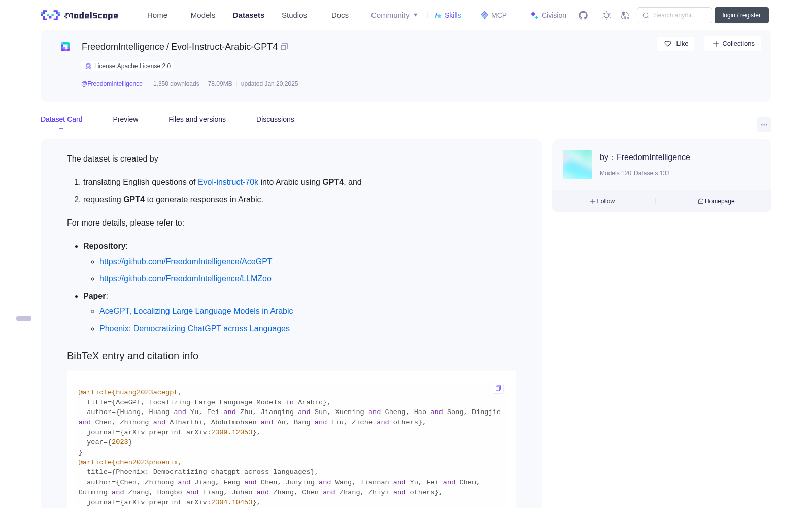The height and width of the screenshot is (508, 812).
Task: Click the collapsed sidebar handle pill
Action: coord(24,319)
